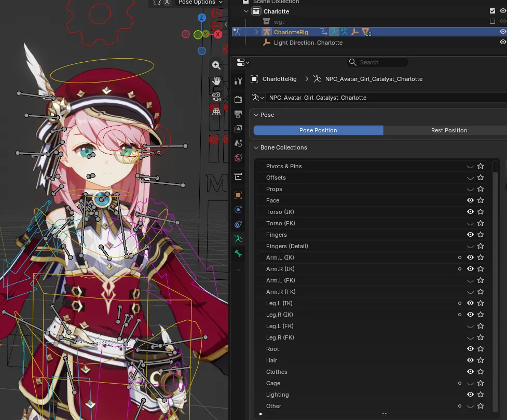Screen dimensions: 507x420
Task: Open the Object Constraints properties tab
Action: (x=238, y=224)
